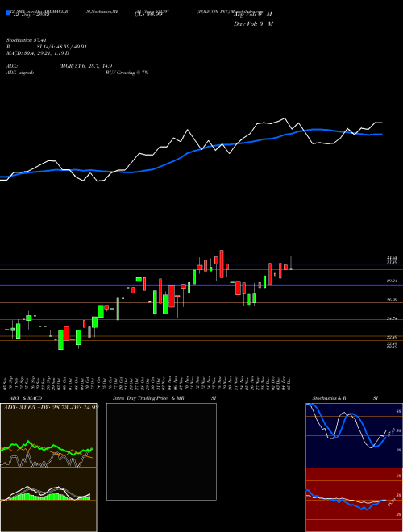This screenshot has height=532, width=403.
Task: Click the 'ADX signal:' label
Action: coord(19,73)
